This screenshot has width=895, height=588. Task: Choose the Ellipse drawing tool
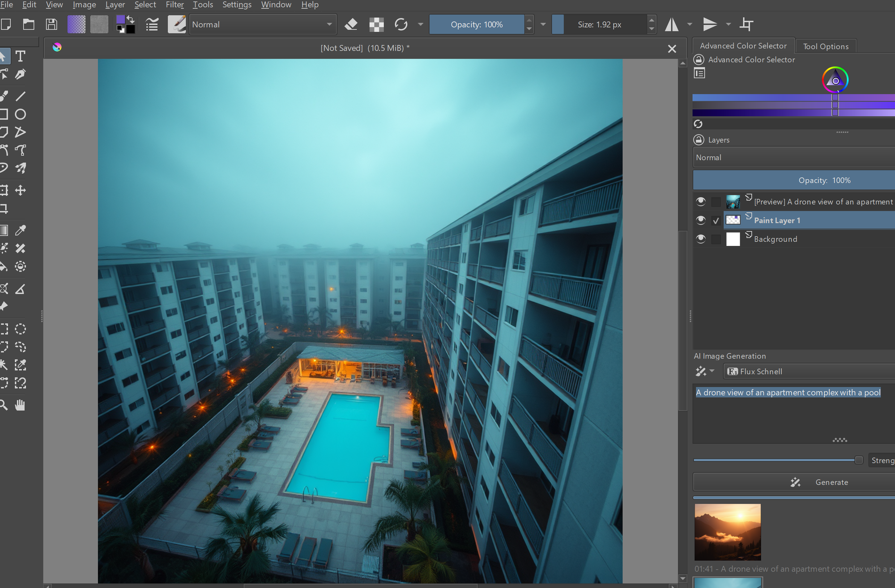[x=20, y=114]
